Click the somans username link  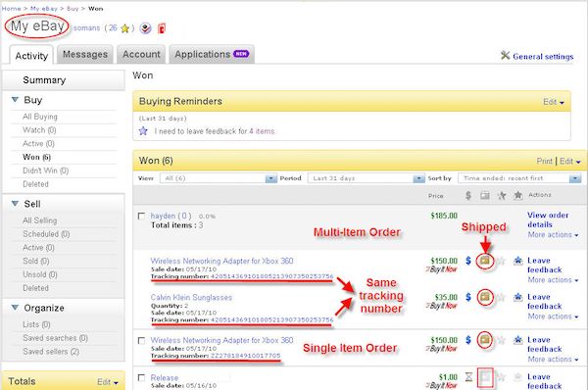click(x=86, y=28)
